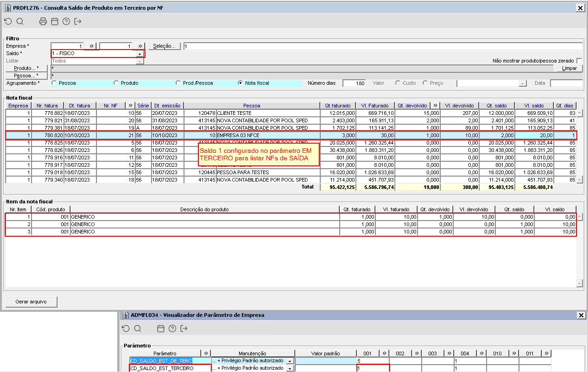
Task: Select the Prod./Pessoa grouping radio button
Action: (x=178, y=83)
